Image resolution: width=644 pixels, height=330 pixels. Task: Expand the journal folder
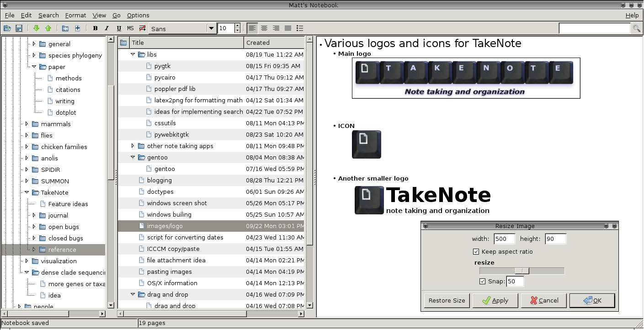coord(34,215)
